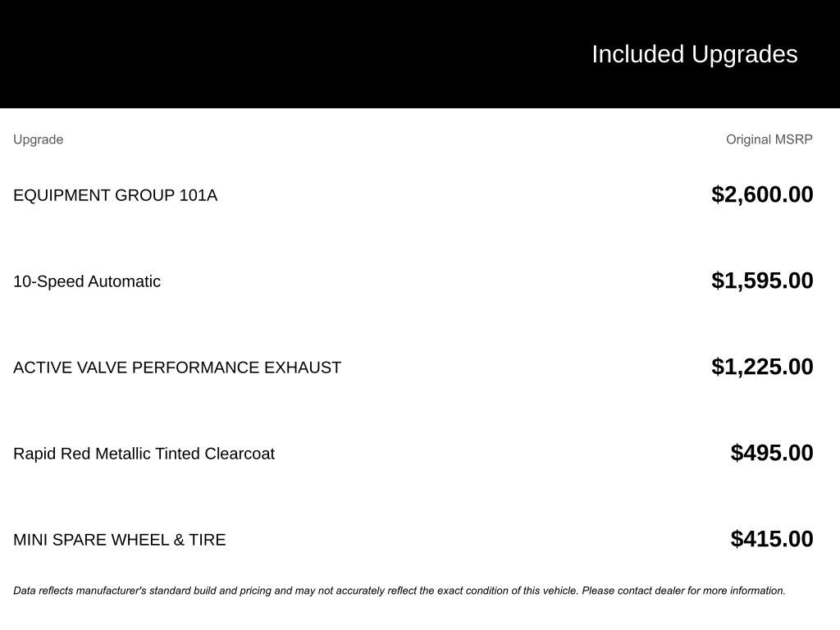
Task: Click the word 'EXHAUST' in the upgrade list
Action: tap(302, 367)
